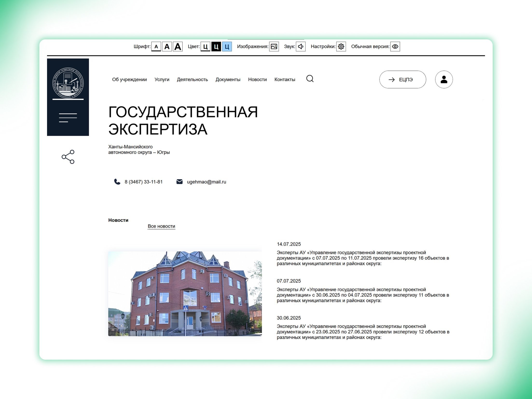Viewport: 532px width, 399px height.
Task: Select the medium font size A
Action: pyautogui.click(x=167, y=46)
